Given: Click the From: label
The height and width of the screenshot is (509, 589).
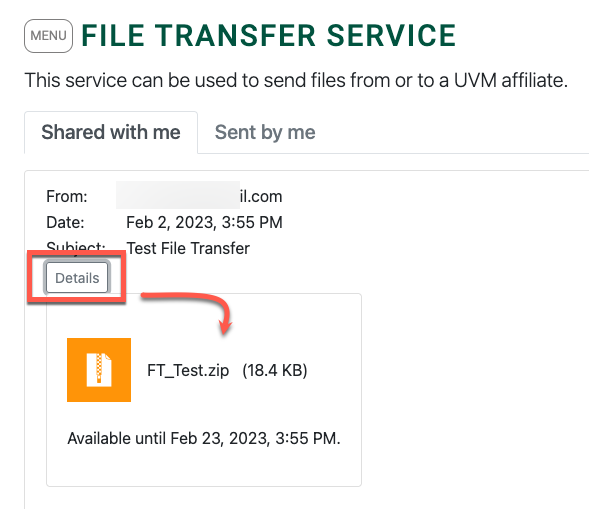Looking at the screenshot, I should pyautogui.click(x=66, y=196).
